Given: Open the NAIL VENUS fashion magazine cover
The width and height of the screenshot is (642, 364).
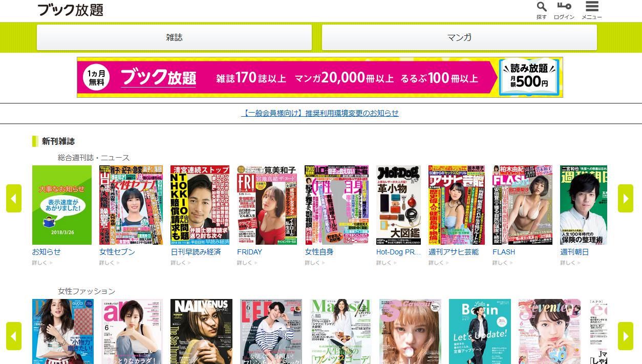Looking at the screenshot, I should tap(201, 331).
